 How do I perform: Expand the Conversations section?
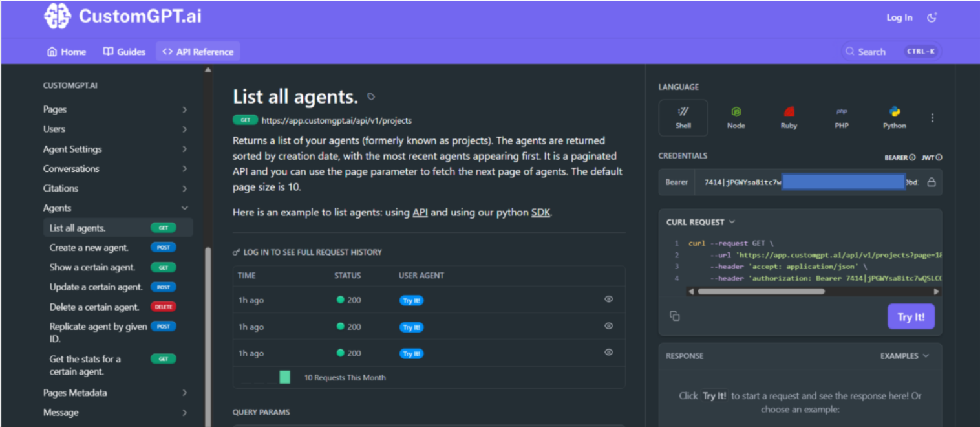pyautogui.click(x=115, y=168)
